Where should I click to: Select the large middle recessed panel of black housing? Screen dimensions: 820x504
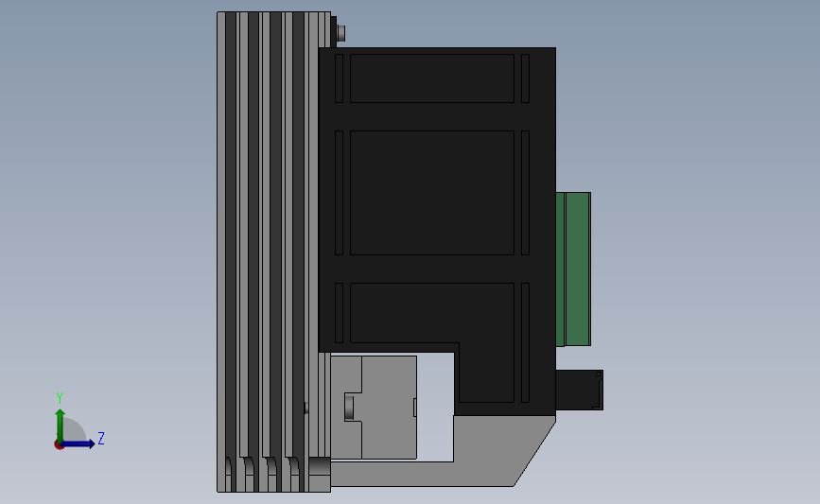pyautogui.click(x=432, y=193)
